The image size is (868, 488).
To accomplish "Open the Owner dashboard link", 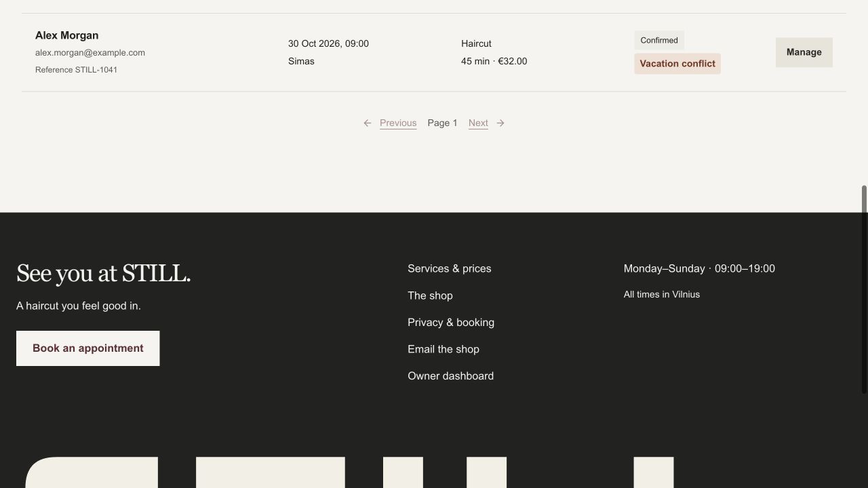I will [x=451, y=375].
